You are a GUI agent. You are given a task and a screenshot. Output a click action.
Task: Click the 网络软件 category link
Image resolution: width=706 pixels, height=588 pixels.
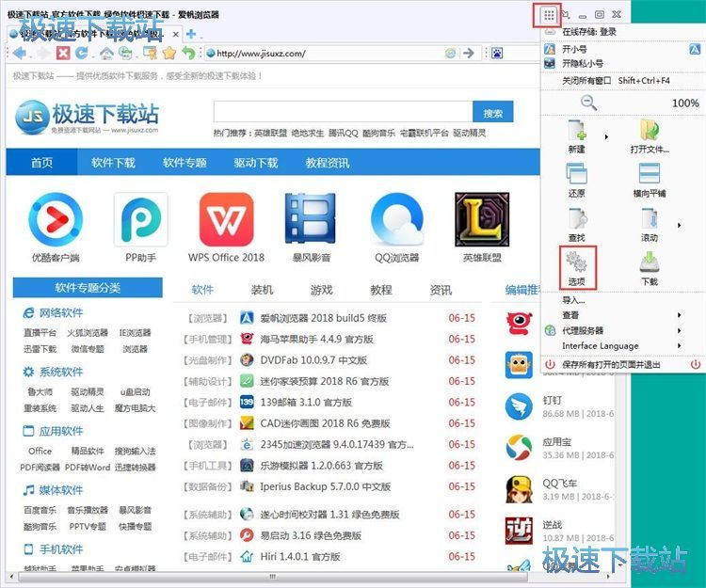[61, 312]
